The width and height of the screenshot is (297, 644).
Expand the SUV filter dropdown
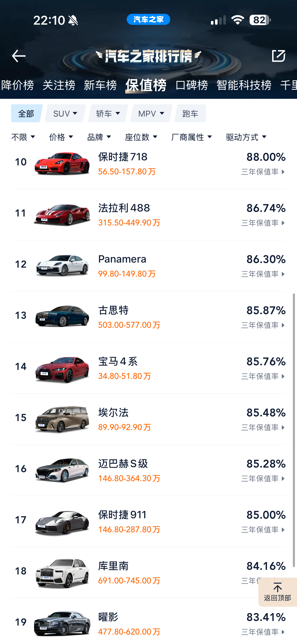(65, 114)
